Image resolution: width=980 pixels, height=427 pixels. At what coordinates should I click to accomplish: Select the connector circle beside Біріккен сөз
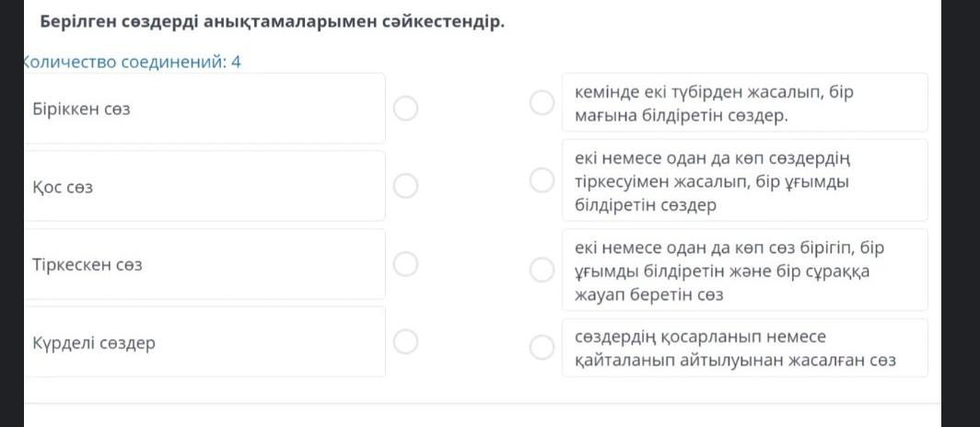(405, 109)
